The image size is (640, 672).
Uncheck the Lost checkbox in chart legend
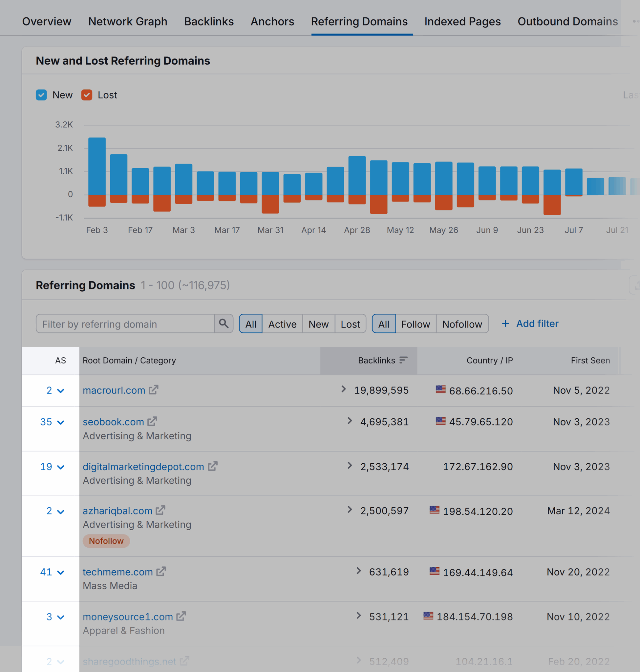click(x=87, y=95)
